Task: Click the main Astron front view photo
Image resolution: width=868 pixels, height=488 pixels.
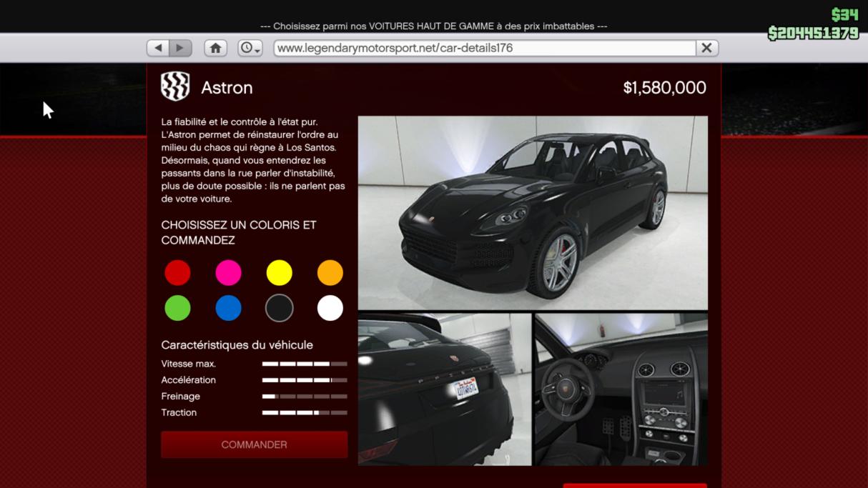Action: (533, 212)
